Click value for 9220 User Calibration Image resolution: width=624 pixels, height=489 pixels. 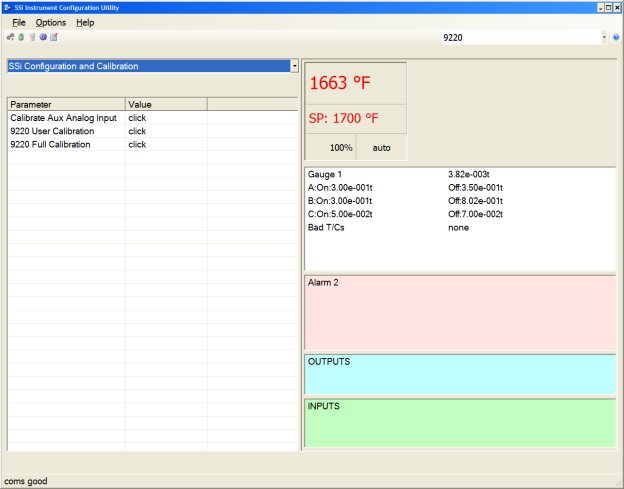137,131
